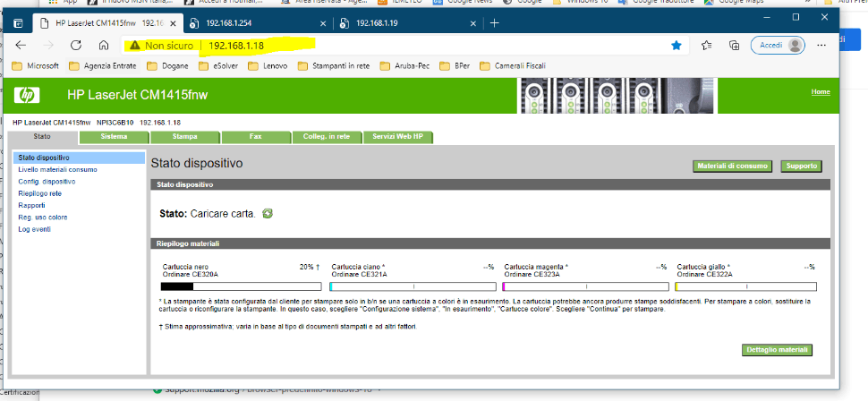
Task: Click the address bar showing 192.168.1.18
Action: click(404, 46)
